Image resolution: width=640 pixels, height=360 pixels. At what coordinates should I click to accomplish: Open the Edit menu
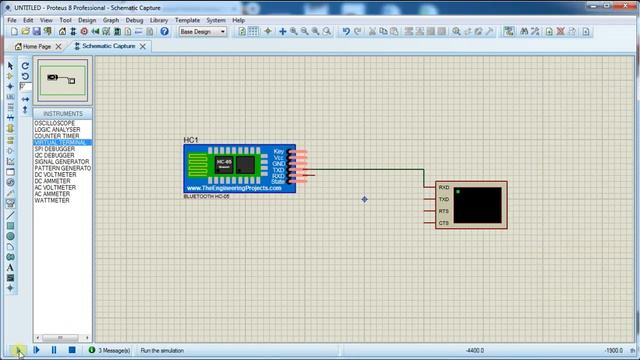(28, 20)
